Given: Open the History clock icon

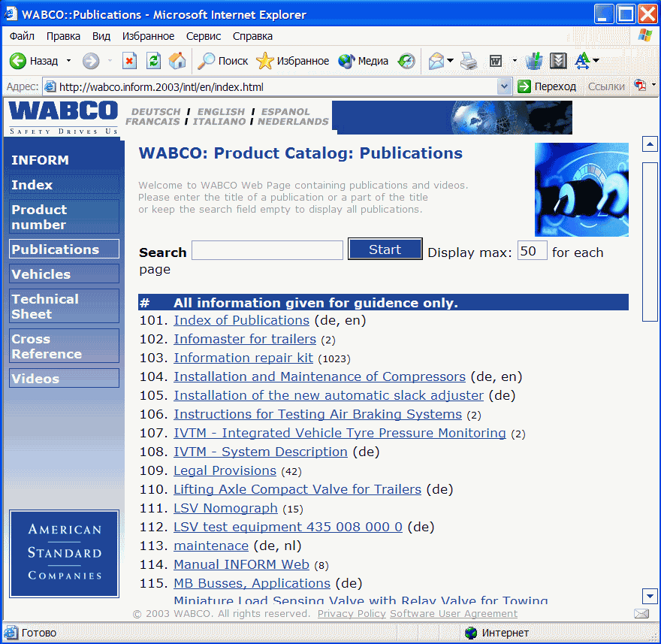Looking at the screenshot, I should [406, 61].
